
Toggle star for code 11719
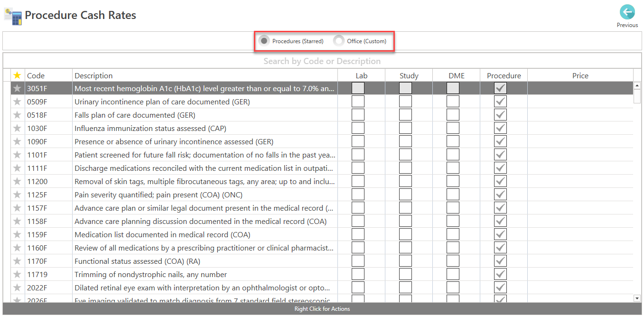18,274
